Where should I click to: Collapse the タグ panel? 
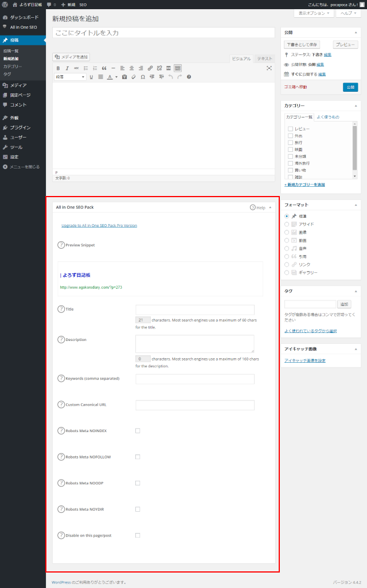356,291
